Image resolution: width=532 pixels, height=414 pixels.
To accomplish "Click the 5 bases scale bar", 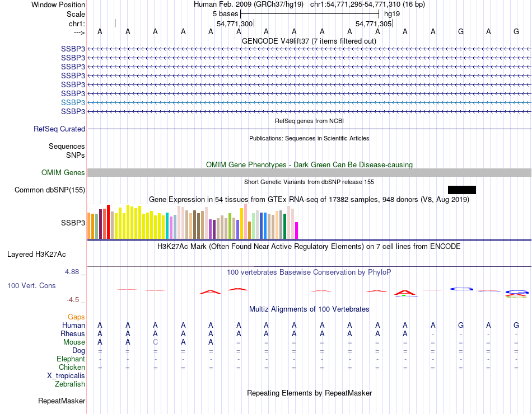I will [310, 14].
